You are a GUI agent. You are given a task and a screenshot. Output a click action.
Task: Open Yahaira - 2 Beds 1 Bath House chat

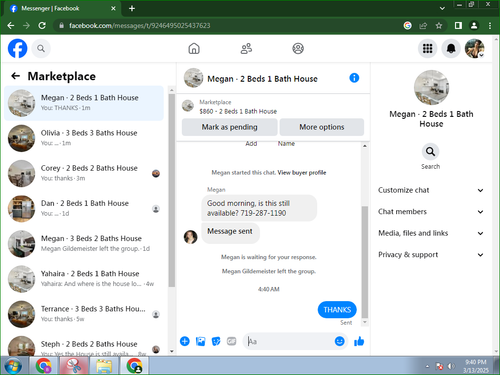84,279
